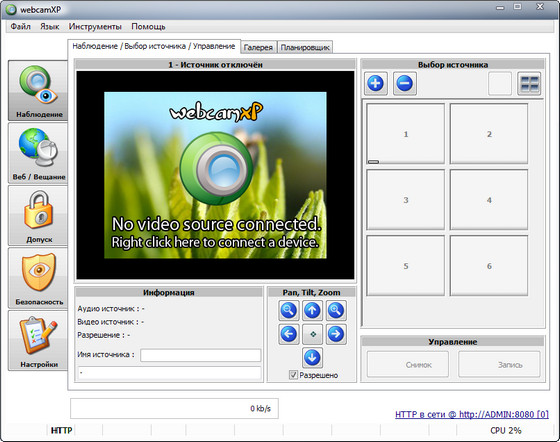Open the Допуск access padlock section
Screen dimensions: 560x442
tap(38, 216)
